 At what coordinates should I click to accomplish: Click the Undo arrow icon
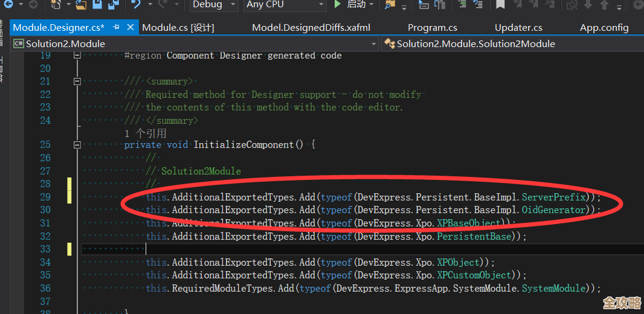click(136, 5)
